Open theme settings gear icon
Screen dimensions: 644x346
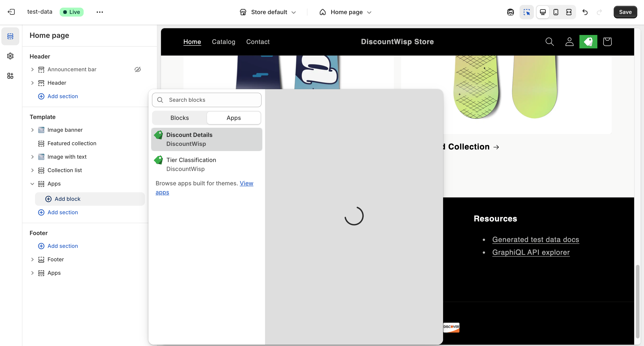pos(10,56)
